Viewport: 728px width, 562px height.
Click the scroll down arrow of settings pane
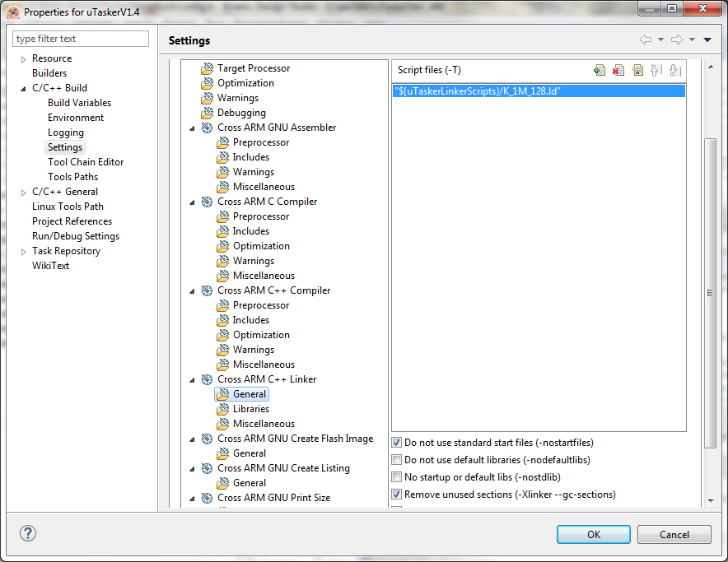[711, 501]
